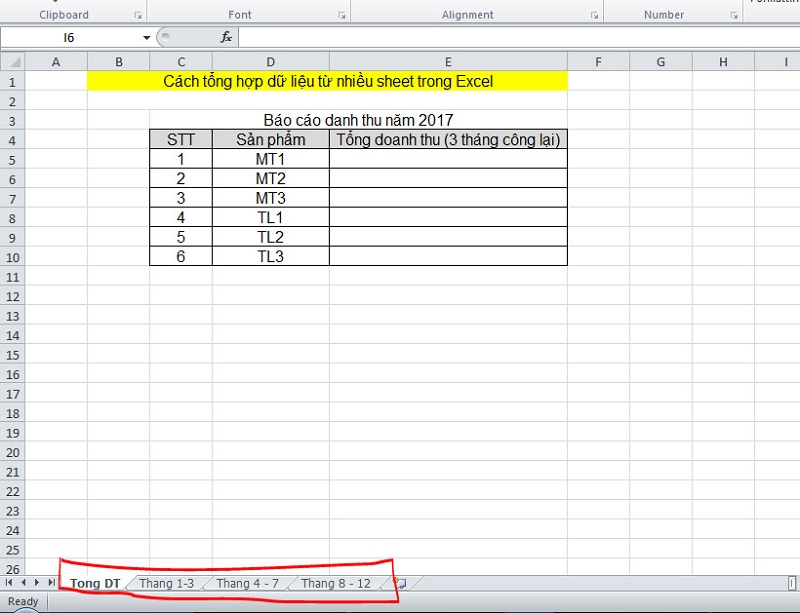Select column A header
This screenshot has width=800, height=613.
[x=56, y=62]
